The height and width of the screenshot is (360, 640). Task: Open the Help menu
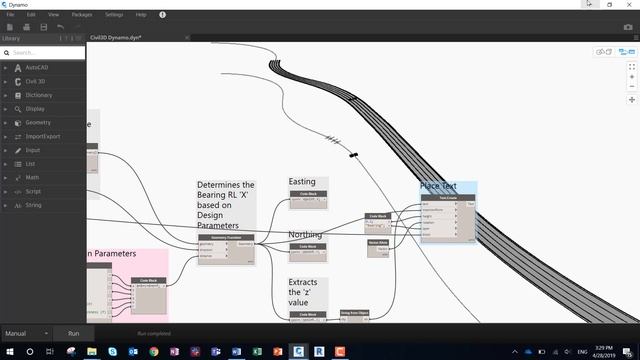coord(141,15)
